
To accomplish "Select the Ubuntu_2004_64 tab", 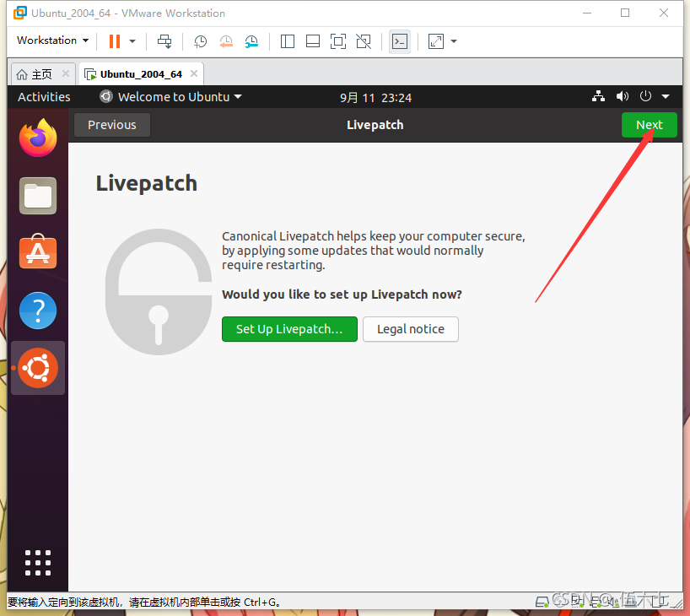I will [141, 74].
